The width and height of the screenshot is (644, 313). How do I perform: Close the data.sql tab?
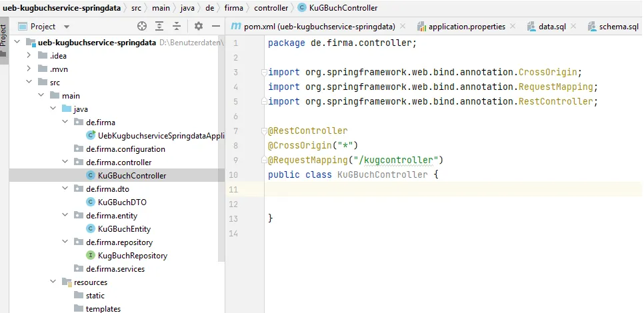[x=573, y=26]
